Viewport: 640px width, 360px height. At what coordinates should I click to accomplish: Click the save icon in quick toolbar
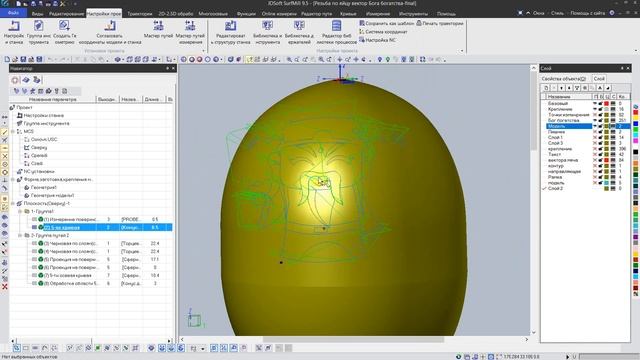pos(23,60)
